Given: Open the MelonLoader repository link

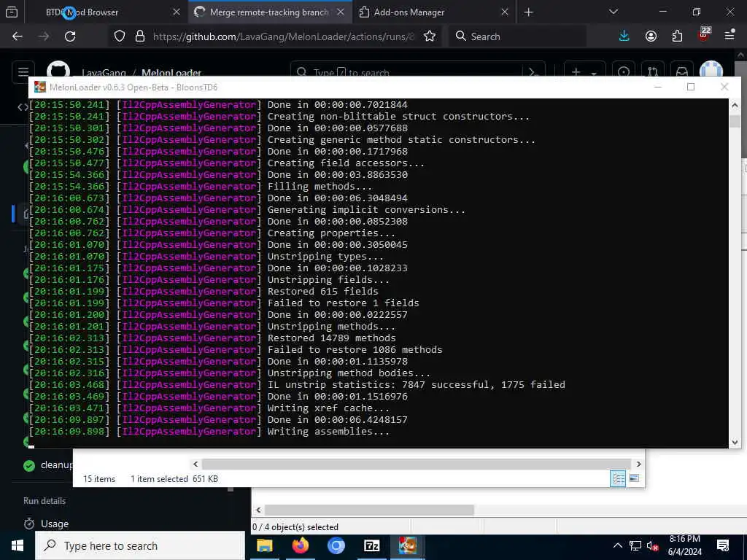Looking at the screenshot, I should tap(171, 73).
